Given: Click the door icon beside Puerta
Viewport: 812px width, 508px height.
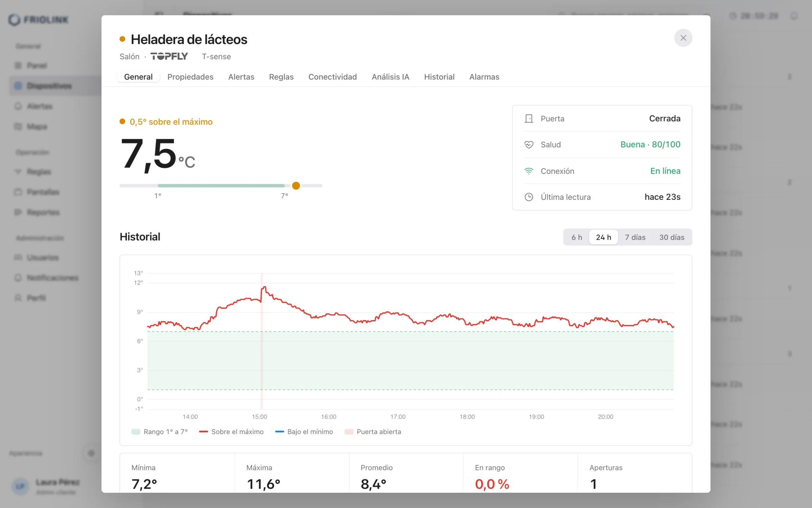Looking at the screenshot, I should (528, 119).
